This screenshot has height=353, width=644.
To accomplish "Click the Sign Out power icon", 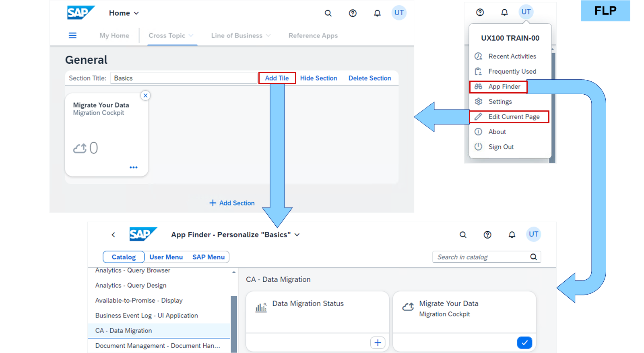I will click(x=478, y=147).
